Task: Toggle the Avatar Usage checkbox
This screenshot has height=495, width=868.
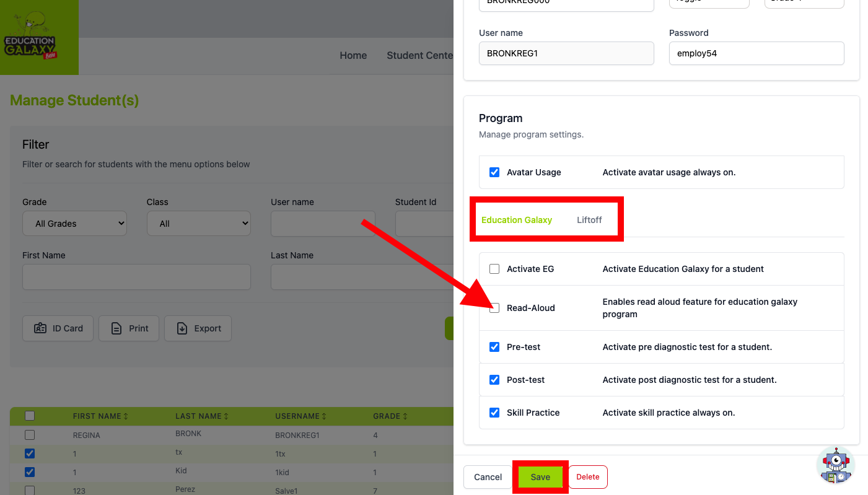Action: click(x=494, y=172)
